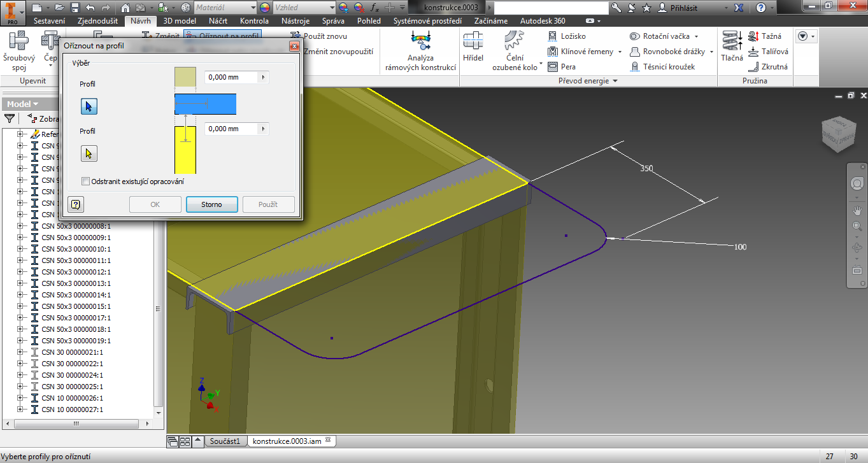Create a new file from the quick access toolbar
Viewport: 868px width, 463px height.
[x=37, y=8]
